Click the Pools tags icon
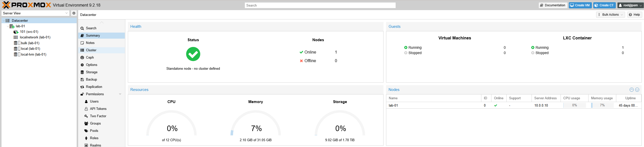Screen dimensions: 644x147 click(86, 131)
